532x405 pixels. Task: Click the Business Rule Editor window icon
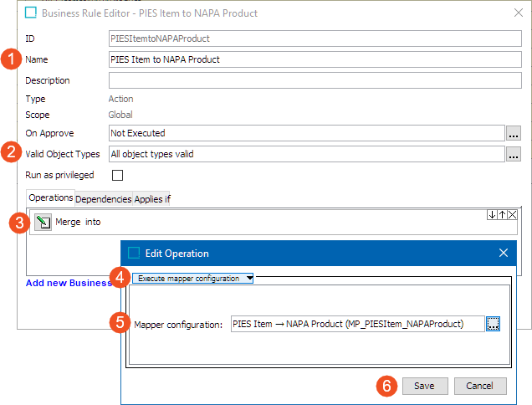[31, 13]
